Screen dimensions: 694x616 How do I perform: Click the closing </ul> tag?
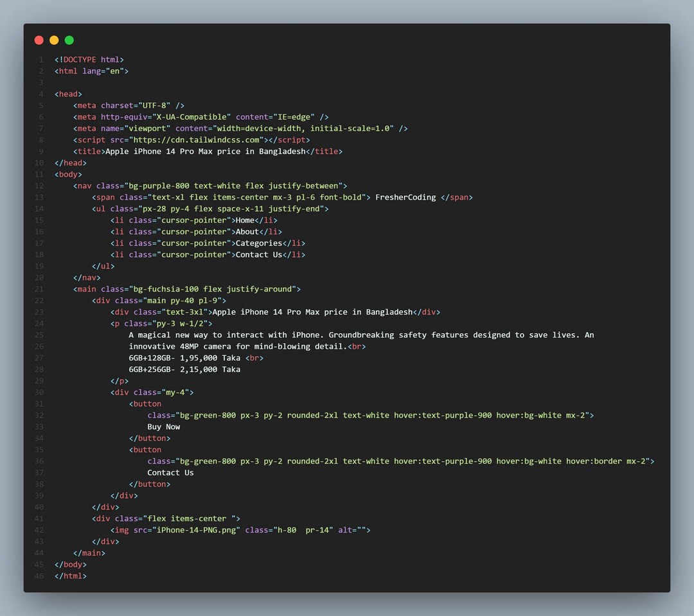(x=103, y=267)
